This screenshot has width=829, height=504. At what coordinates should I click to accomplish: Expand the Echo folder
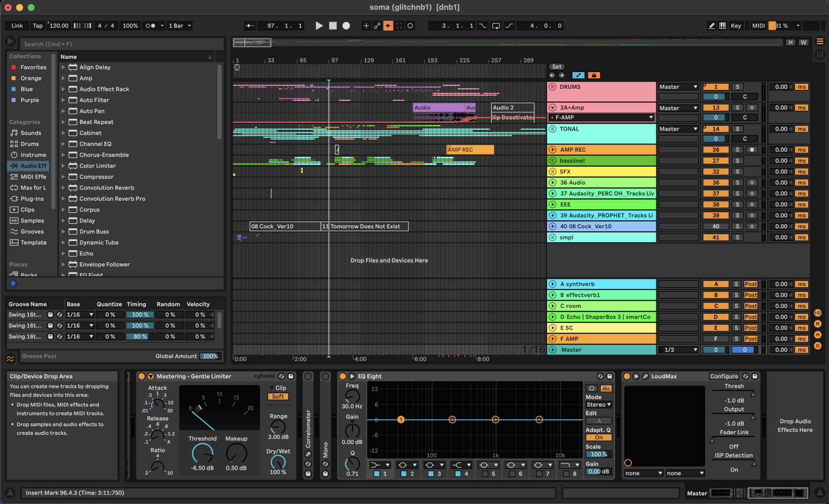click(63, 254)
